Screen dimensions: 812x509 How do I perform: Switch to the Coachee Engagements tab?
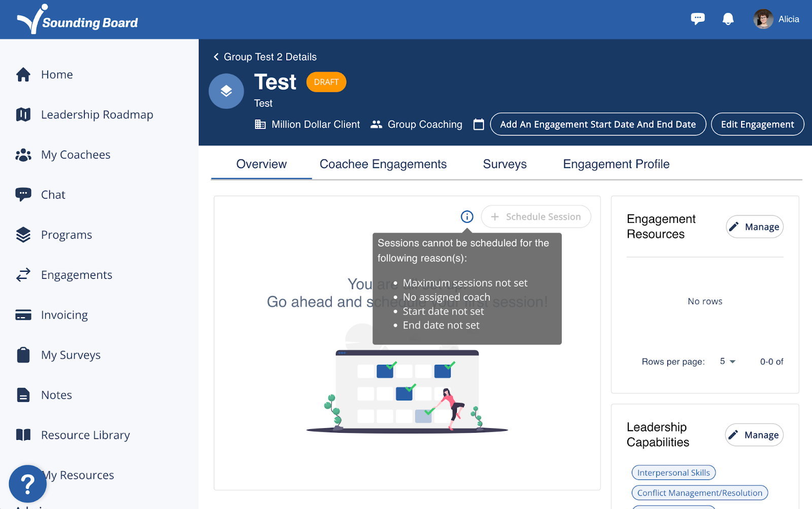(383, 164)
